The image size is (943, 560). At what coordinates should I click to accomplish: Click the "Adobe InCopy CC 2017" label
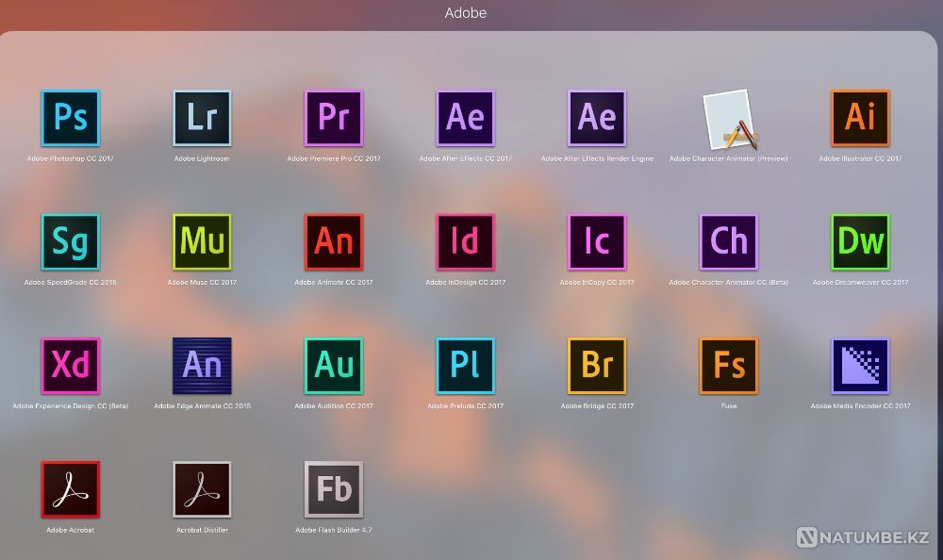tap(597, 282)
